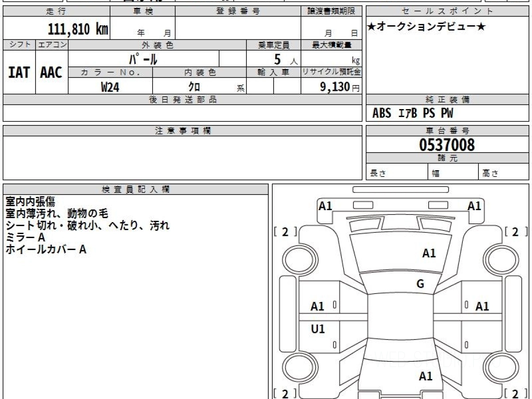Select the 注意事項欄 header

[x=183, y=131]
